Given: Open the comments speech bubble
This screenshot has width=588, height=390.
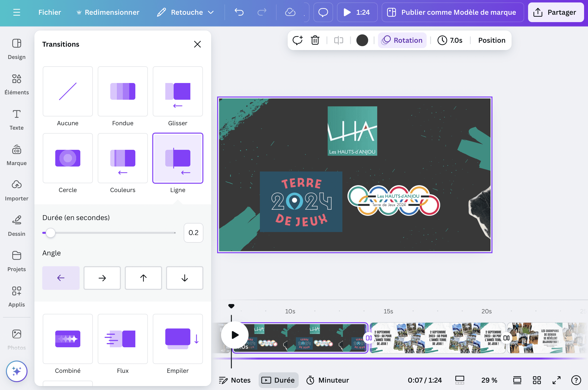Looking at the screenshot, I should pos(323,12).
